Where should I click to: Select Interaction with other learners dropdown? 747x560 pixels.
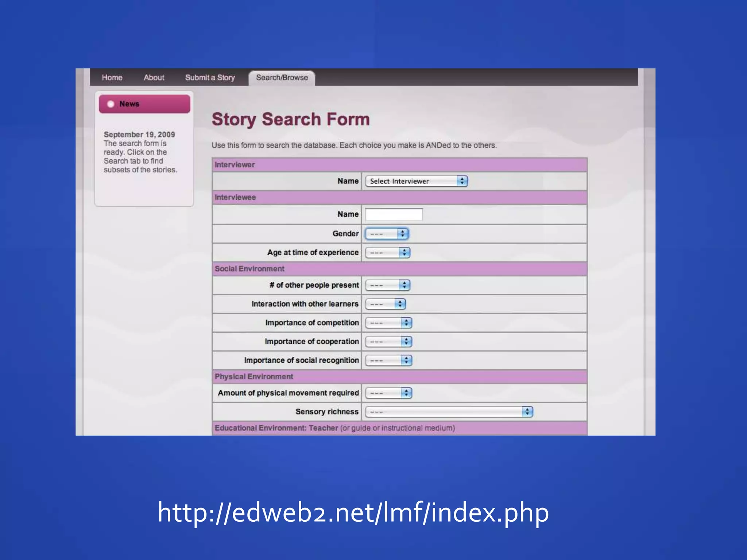pos(385,304)
